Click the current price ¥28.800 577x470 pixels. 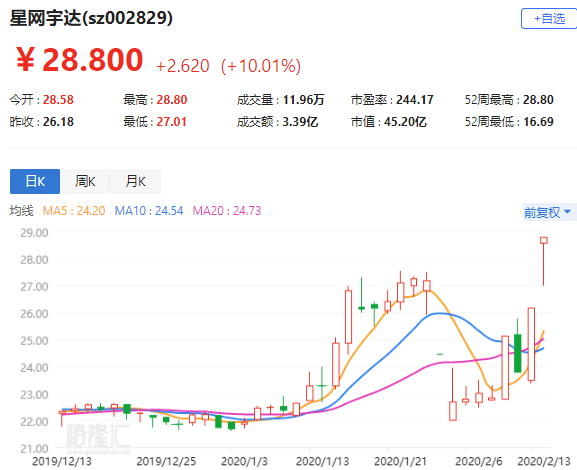79,60
